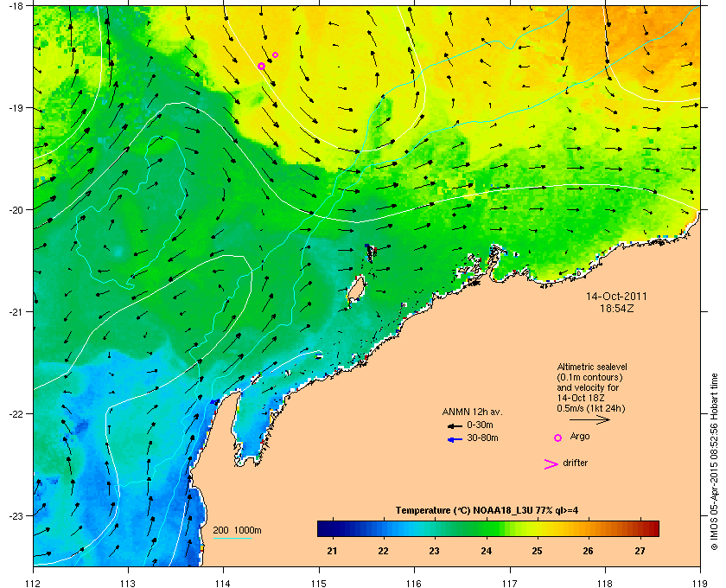
Task: Click the time label 18:54Z
Action: (617, 308)
